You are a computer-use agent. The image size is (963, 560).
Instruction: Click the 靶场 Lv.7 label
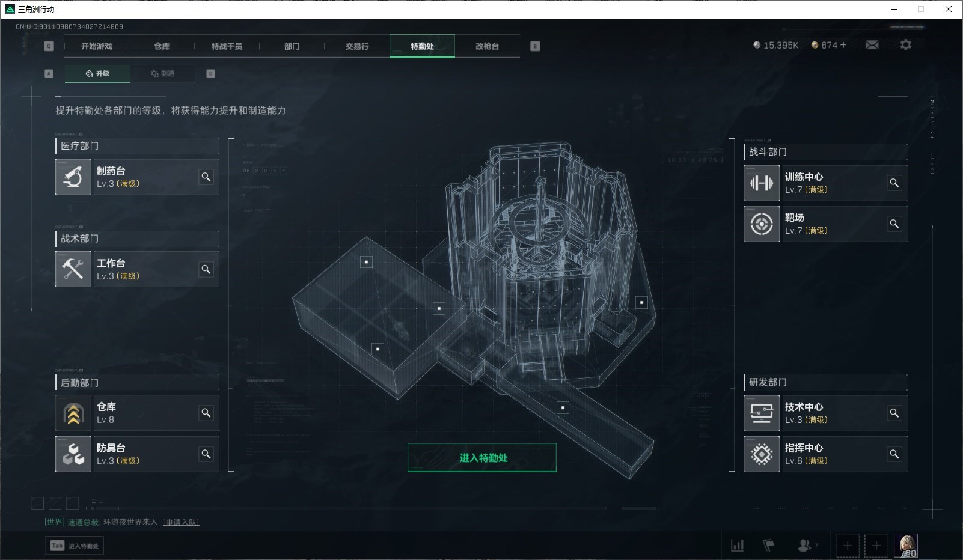click(x=806, y=231)
